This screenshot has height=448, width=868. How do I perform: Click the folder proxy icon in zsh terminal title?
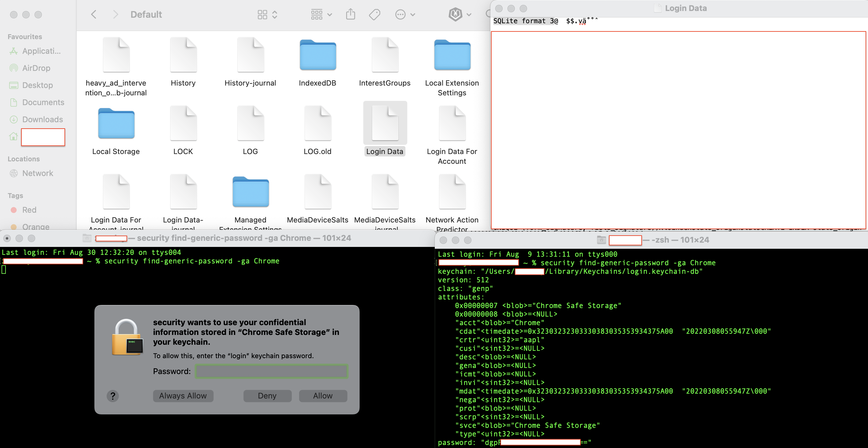[x=602, y=240]
